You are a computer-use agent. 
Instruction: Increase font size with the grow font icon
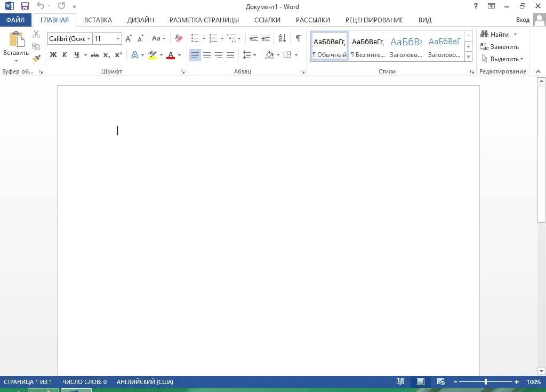pos(129,38)
